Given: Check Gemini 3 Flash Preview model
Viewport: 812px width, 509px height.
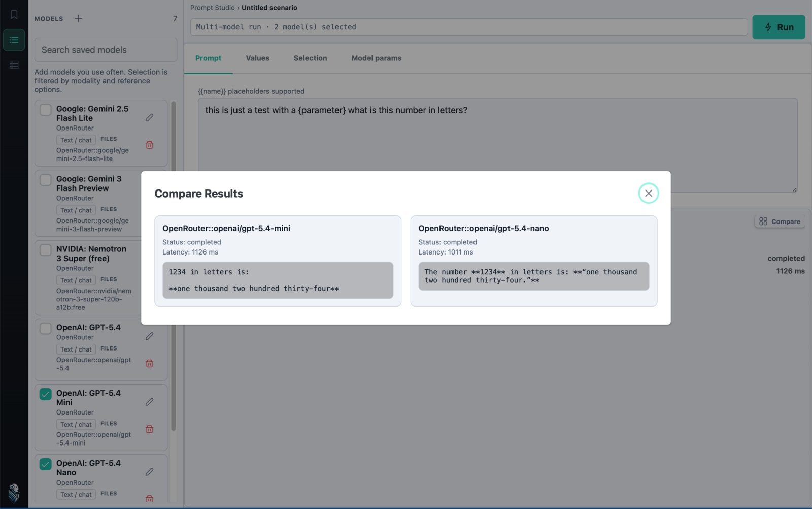Looking at the screenshot, I should [x=46, y=180].
